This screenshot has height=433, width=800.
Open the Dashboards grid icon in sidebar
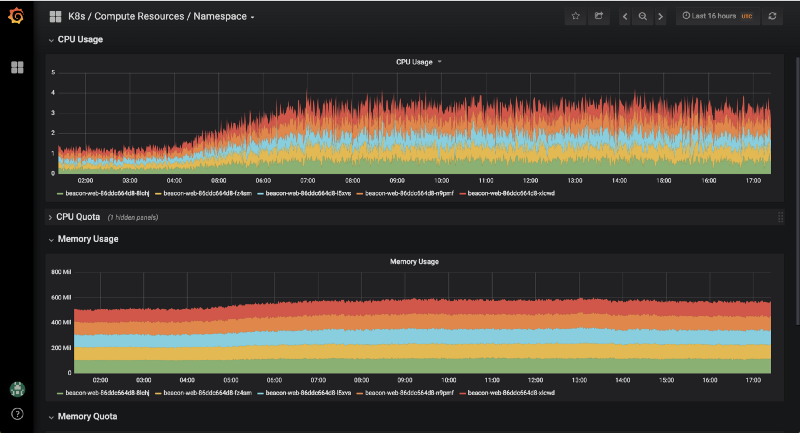[x=17, y=67]
